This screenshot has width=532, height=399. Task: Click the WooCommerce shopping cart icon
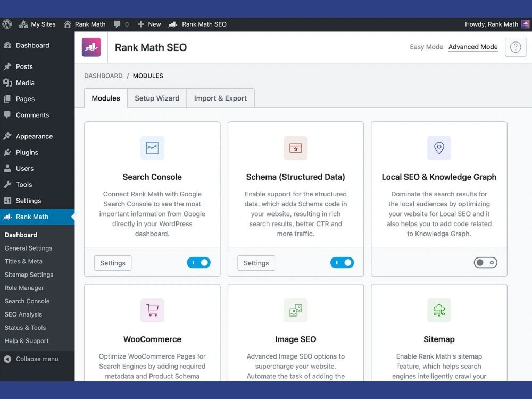coord(152,310)
